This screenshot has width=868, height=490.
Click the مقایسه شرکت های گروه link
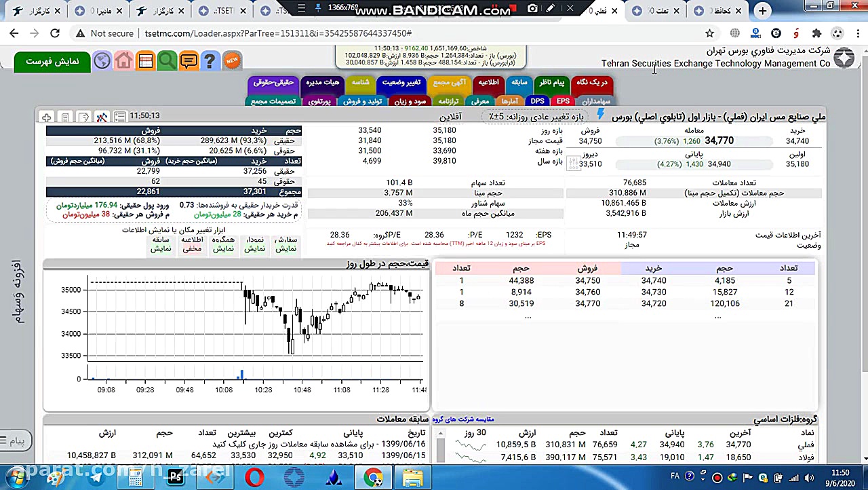point(463,419)
